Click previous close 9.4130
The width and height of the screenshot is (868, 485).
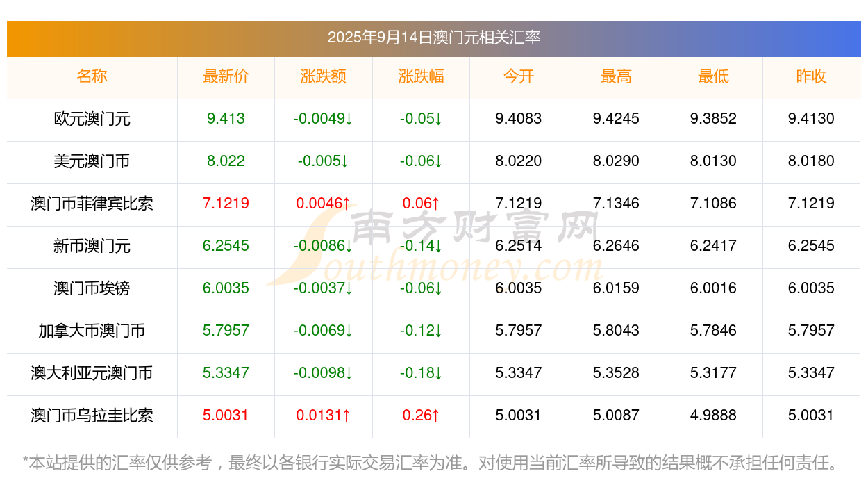pyautogui.click(x=811, y=119)
